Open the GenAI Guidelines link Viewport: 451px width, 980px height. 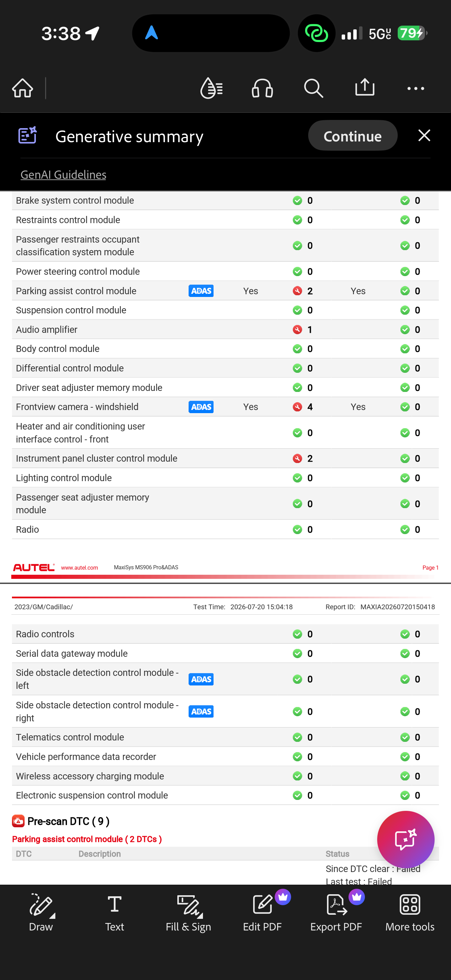tap(63, 175)
